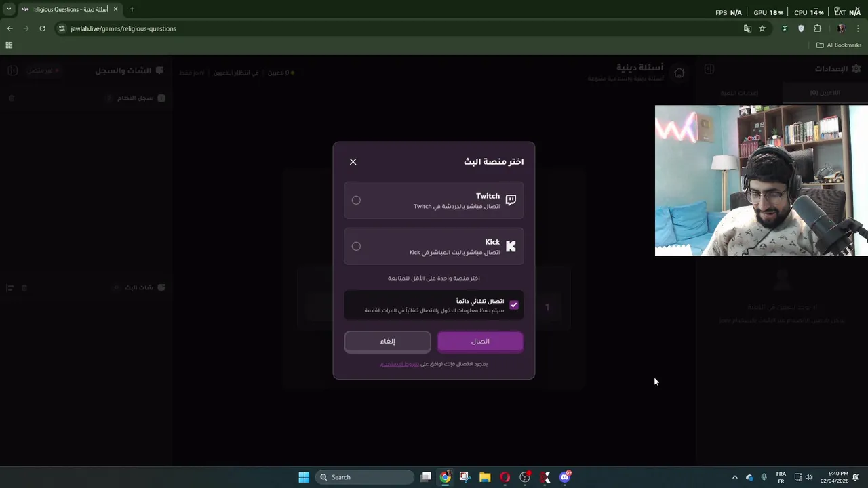Reload the current page
This screenshot has width=868, height=488.
click(42, 28)
